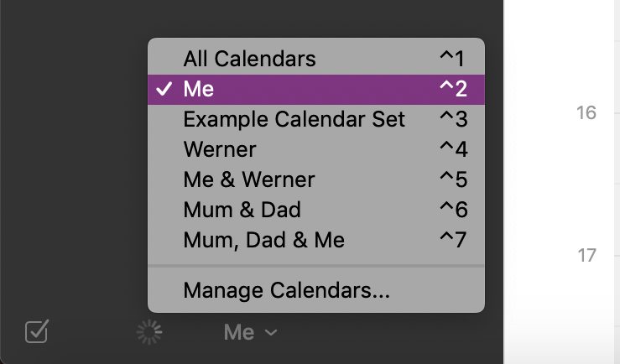The width and height of the screenshot is (620, 364).
Task: Select the Werner calendar set
Action: coord(316,149)
